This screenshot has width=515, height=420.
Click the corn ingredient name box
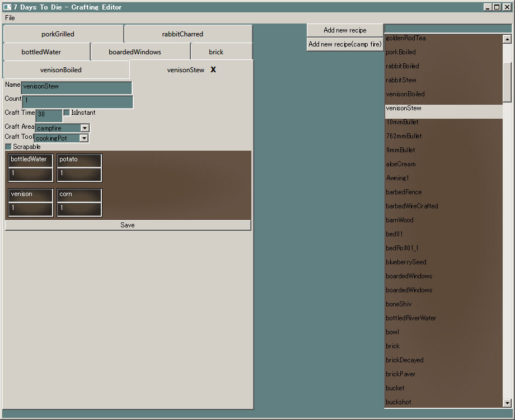(x=79, y=195)
